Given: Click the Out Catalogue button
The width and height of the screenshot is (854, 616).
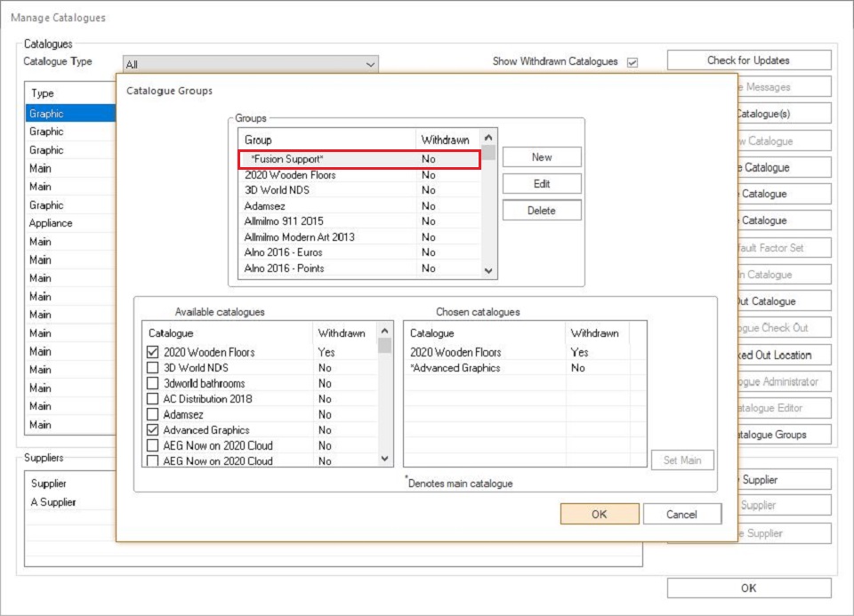Looking at the screenshot, I should point(785,301).
